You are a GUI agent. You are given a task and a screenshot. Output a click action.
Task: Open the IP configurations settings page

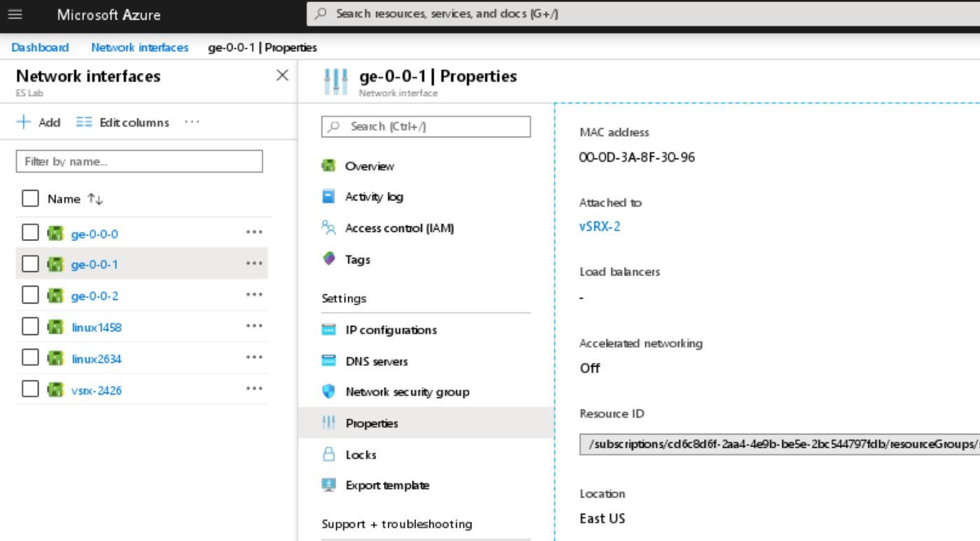(x=391, y=330)
